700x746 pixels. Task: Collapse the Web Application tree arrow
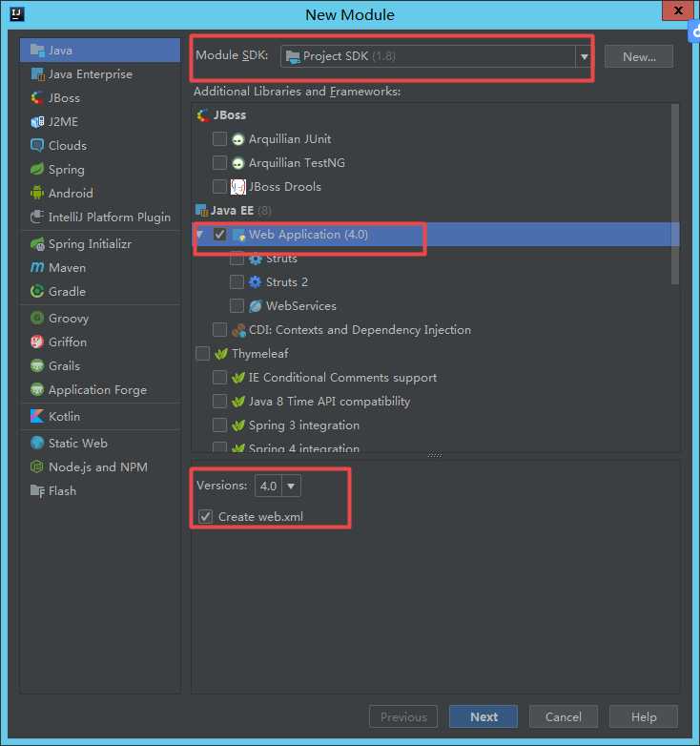click(200, 234)
